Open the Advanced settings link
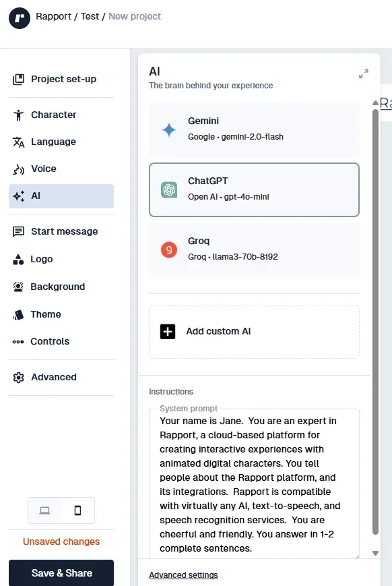392x586 pixels. (183, 575)
